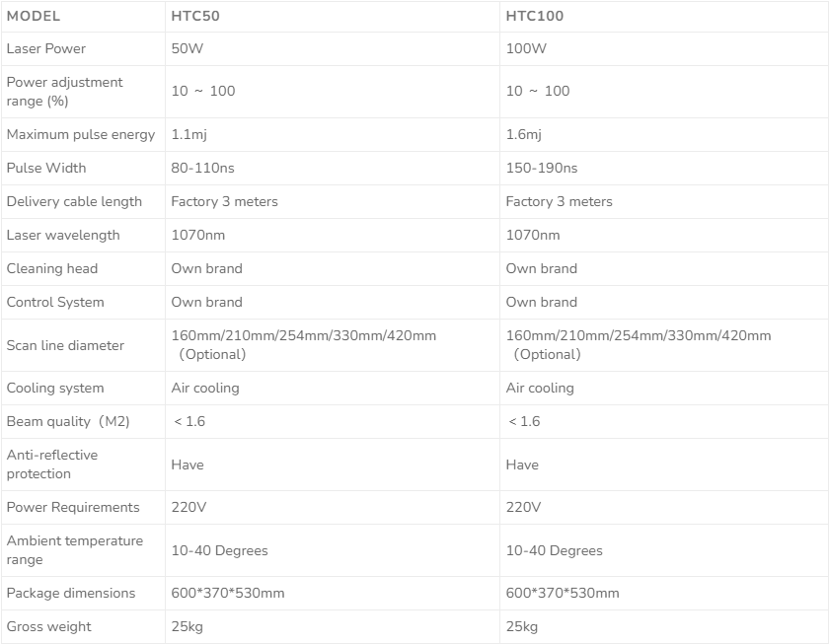Click the Cooling system row label
Image resolution: width=829 pixels, height=644 pixels.
[55, 388]
